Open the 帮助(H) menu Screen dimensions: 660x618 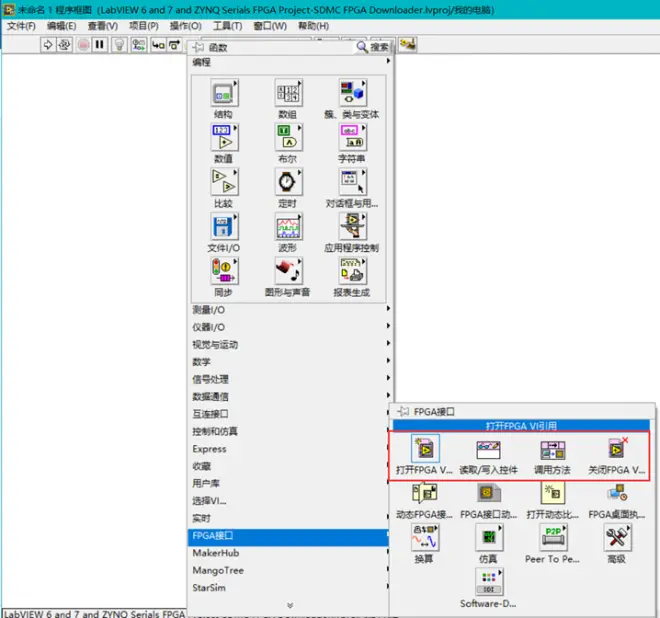pyautogui.click(x=314, y=26)
